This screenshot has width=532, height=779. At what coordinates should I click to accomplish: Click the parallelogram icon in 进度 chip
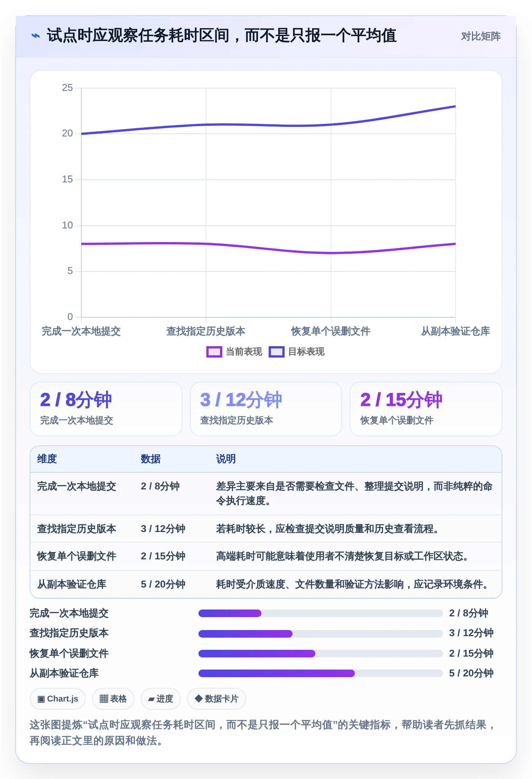coord(151,699)
